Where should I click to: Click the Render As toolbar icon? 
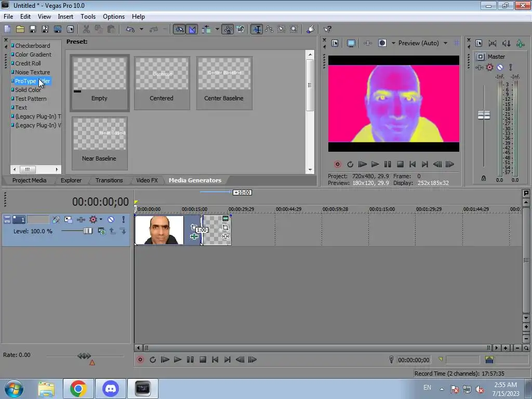58,29
